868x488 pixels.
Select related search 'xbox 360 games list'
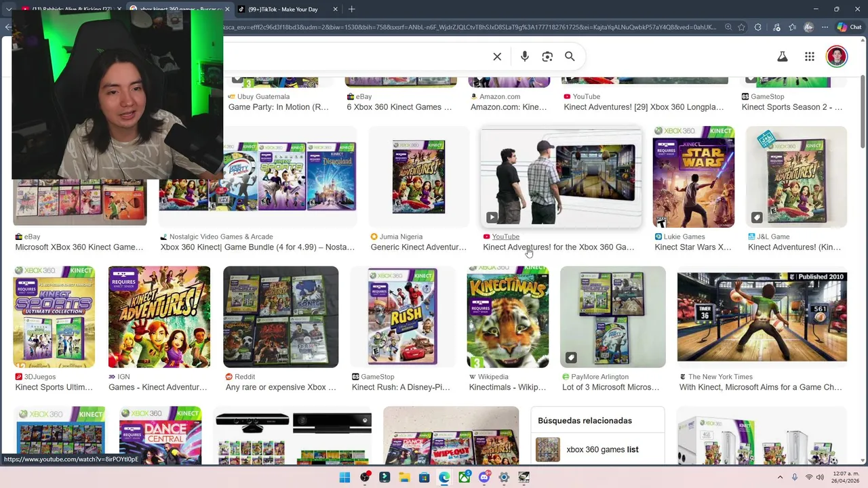[x=597, y=449]
